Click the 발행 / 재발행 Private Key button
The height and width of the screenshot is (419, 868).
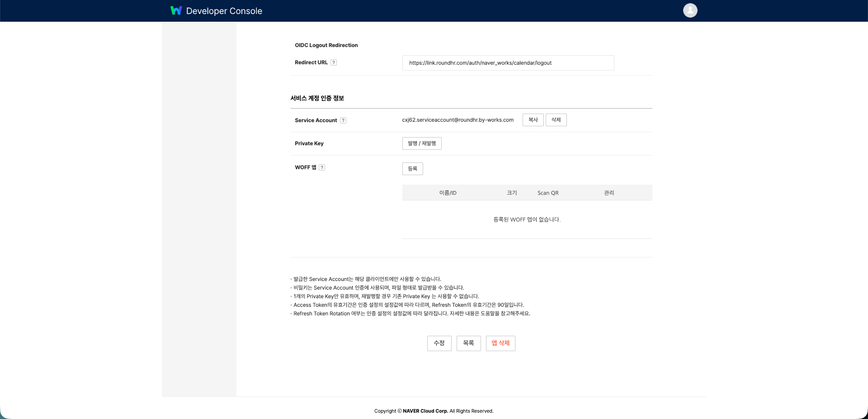click(x=421, y=143)
